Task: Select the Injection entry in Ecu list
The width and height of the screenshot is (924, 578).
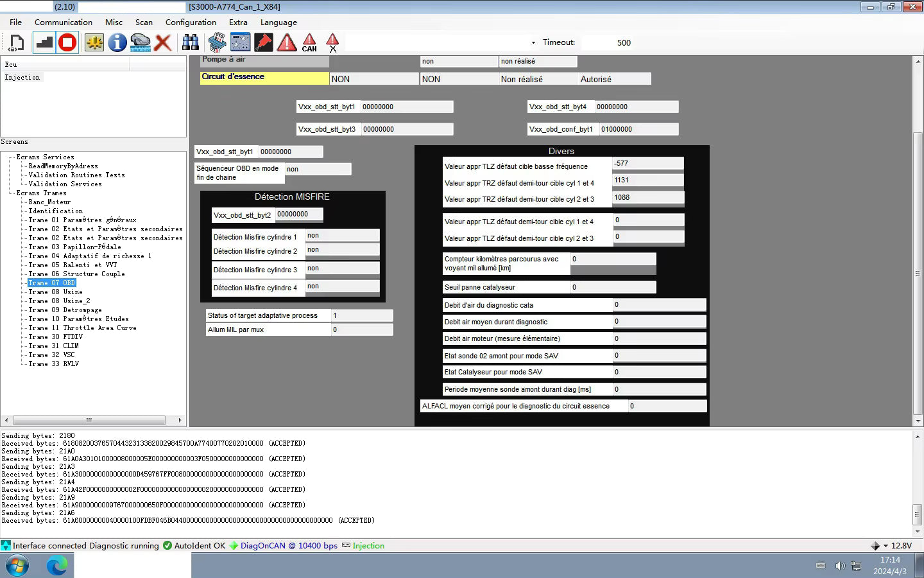Action: click(22, 77)
